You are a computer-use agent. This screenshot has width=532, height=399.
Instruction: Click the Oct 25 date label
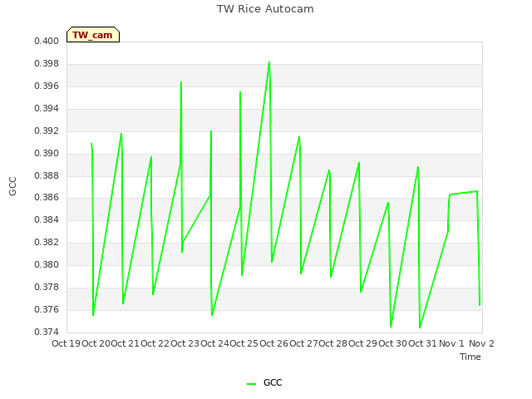[x=244, y=343]
